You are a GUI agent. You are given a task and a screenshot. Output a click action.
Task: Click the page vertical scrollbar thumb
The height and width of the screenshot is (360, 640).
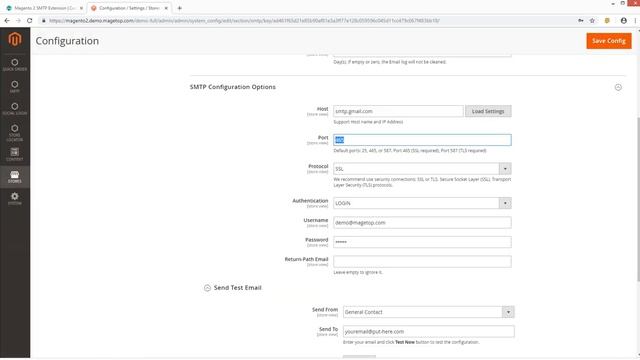[638, 199]
